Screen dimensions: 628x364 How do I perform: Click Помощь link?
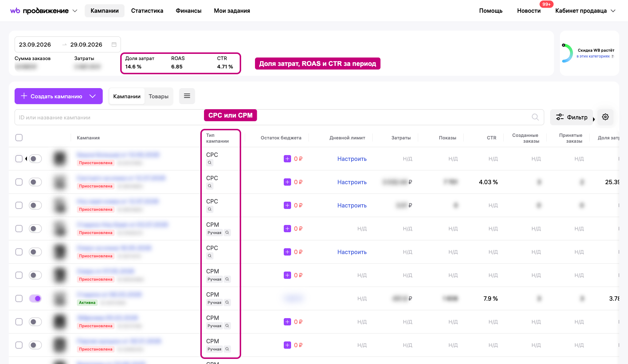click(491, 11)
